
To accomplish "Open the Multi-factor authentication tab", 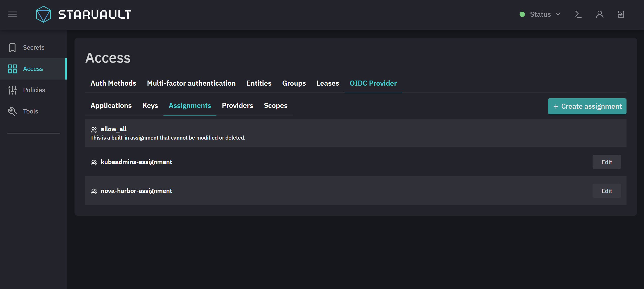I will click(x=191, y=83).
